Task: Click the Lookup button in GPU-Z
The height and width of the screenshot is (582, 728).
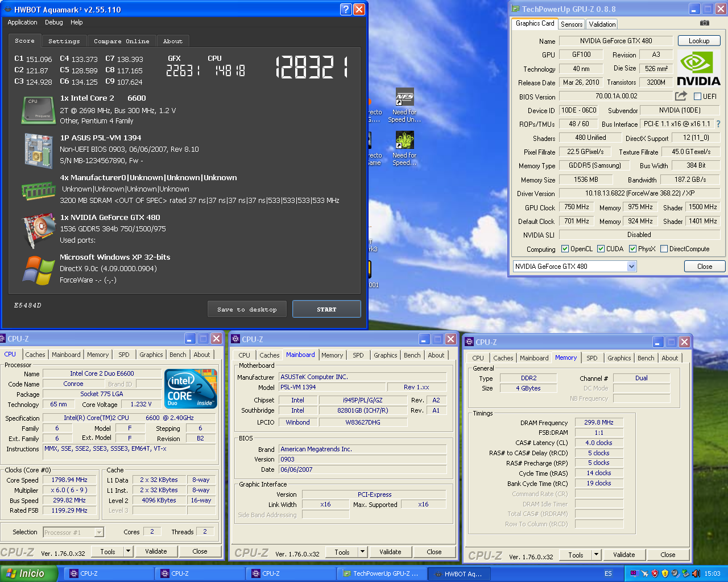Action: 699,41
